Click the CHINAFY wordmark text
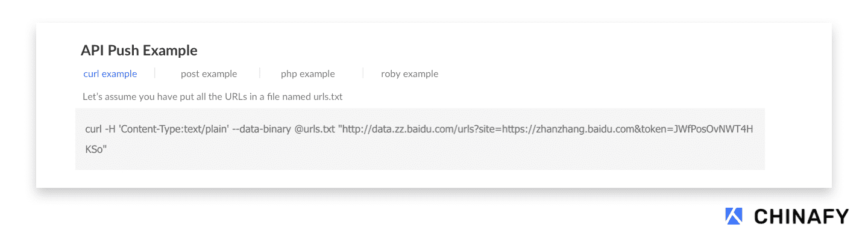This screenshot has height=239, width=868. [x=801, y=217]
